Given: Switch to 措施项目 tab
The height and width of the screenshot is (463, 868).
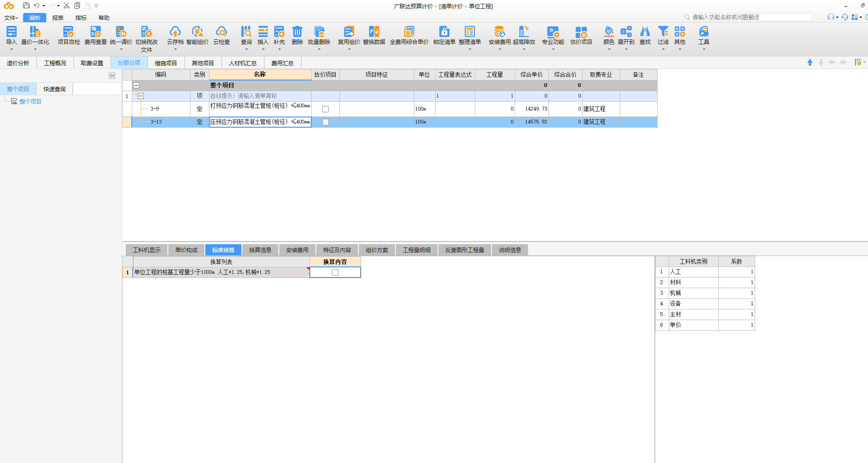Looking at the screenshot, I should pyautogui.click(x=166, y=63).
